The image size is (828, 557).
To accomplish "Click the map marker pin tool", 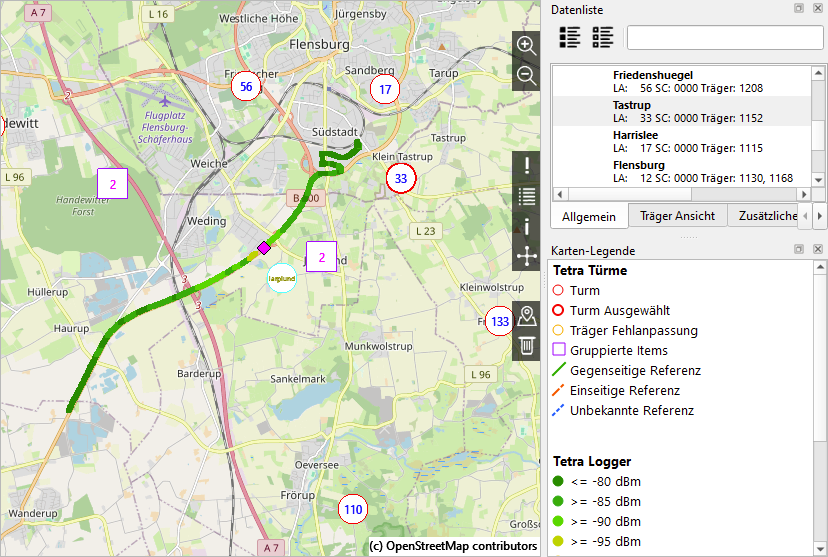I will tap(526, 317).
